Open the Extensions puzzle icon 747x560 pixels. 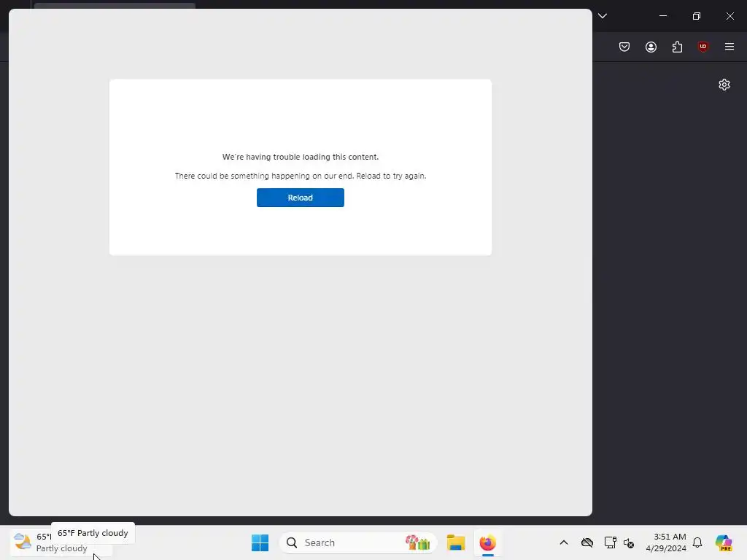pos(677,47)
